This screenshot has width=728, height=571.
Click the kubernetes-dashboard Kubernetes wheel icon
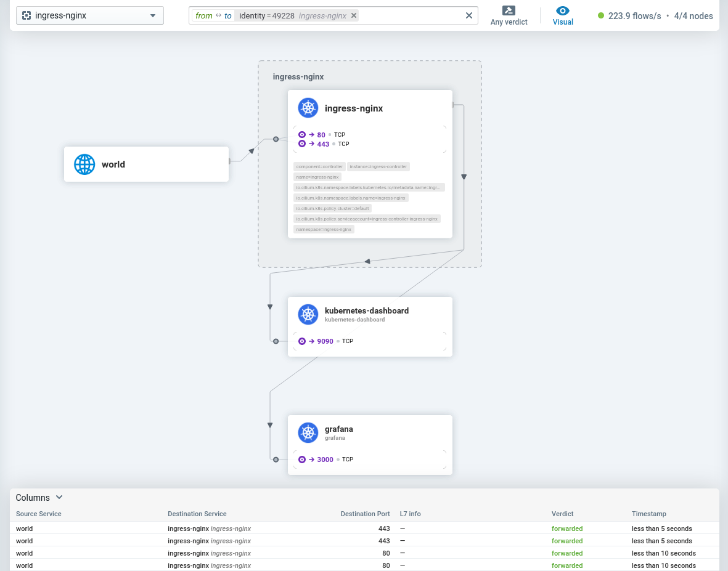308,315
